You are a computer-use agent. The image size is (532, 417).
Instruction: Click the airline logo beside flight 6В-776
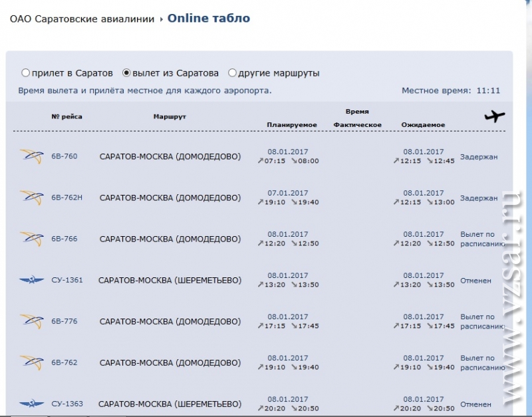pos(31,321)
